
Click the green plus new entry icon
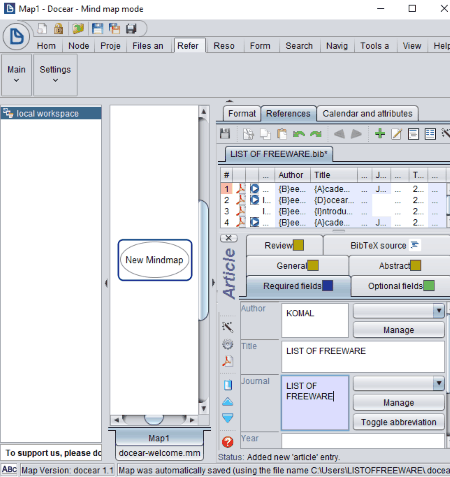(380, 134)
